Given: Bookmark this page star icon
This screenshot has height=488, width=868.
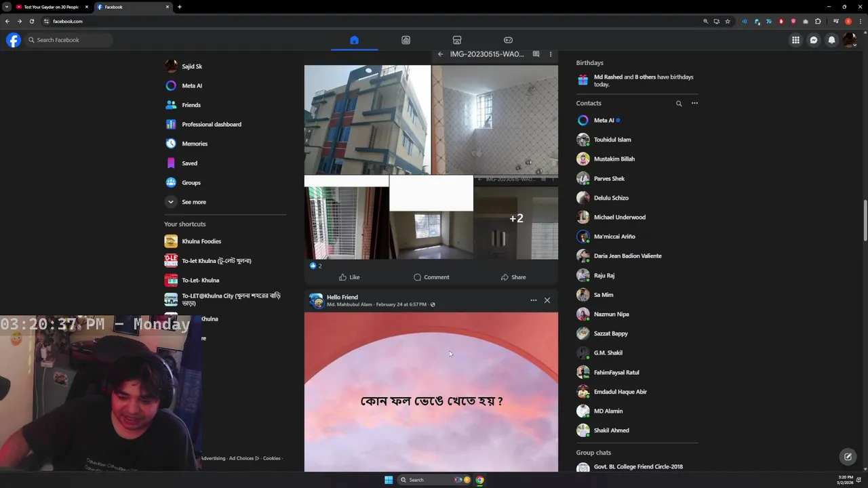Looking at the screenshot, I should [x=728, y=21].
